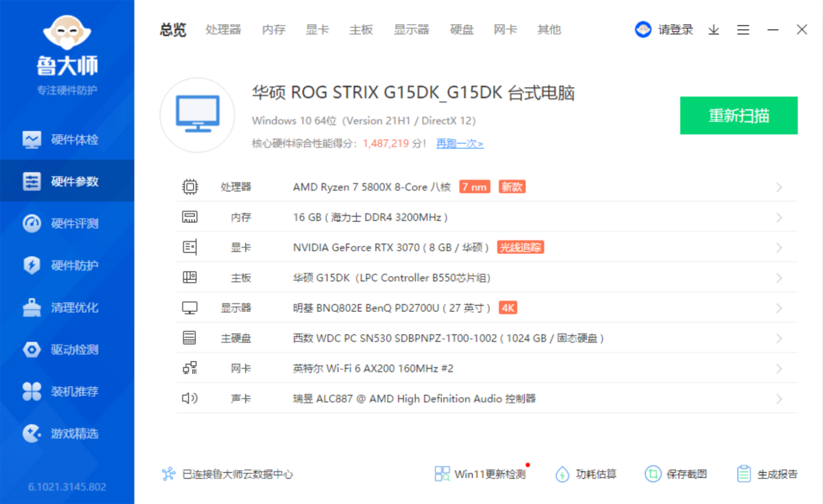This screenshot has height=504, width=823.
Task: Click the 再跑一次 link
Action: tap(460, 143)
